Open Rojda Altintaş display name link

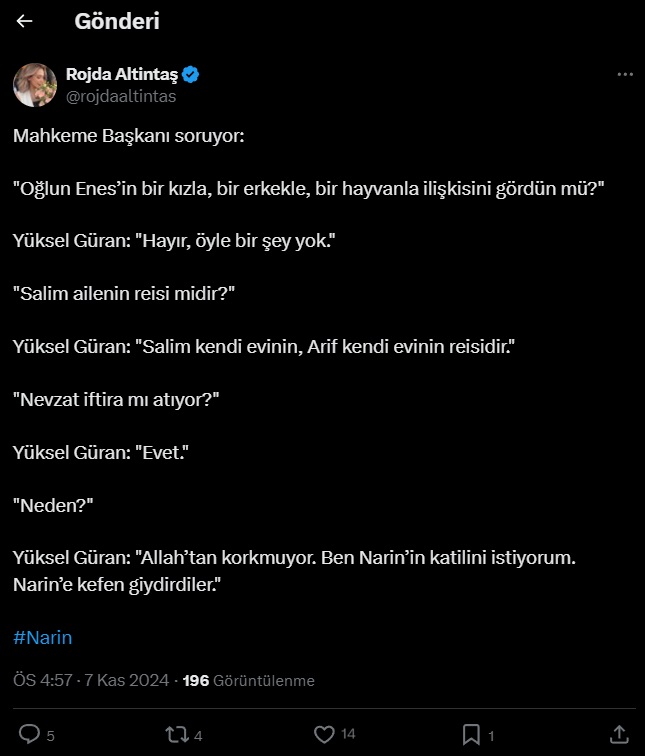pyautogui.click(x=122, y=75)
